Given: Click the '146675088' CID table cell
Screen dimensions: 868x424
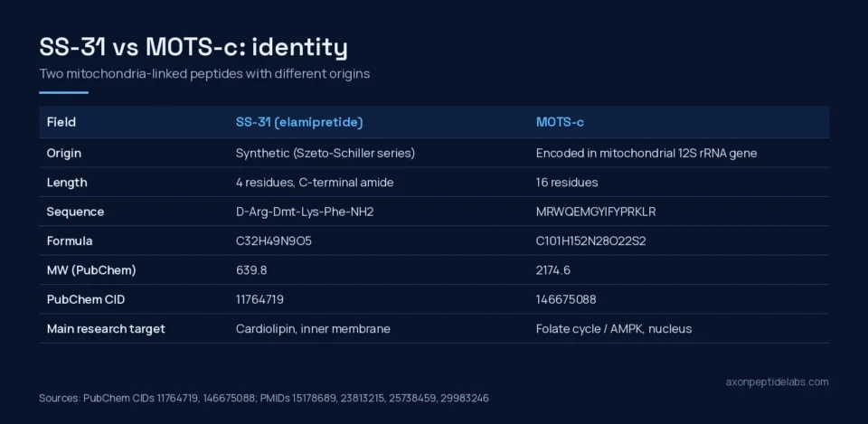Looking at the screenshot, I should click(x=566, y=300).
